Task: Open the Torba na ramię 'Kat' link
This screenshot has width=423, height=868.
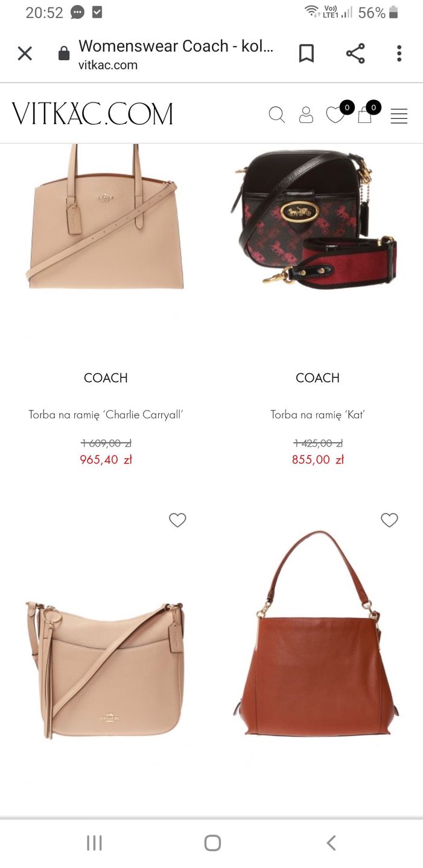Action: point(317,415)
